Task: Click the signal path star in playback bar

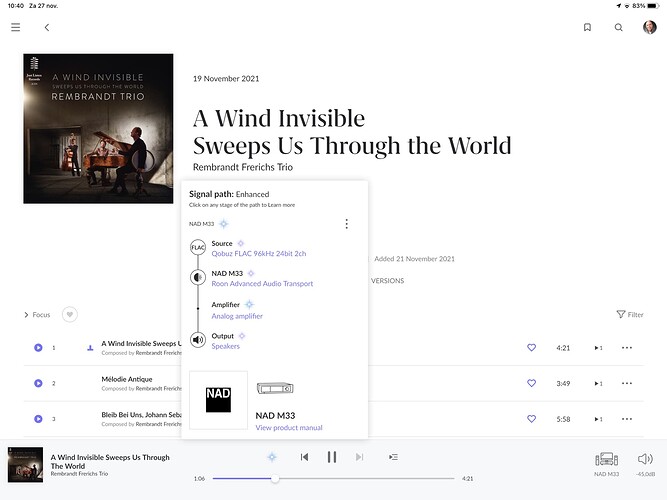Action: tap(272, 457)
